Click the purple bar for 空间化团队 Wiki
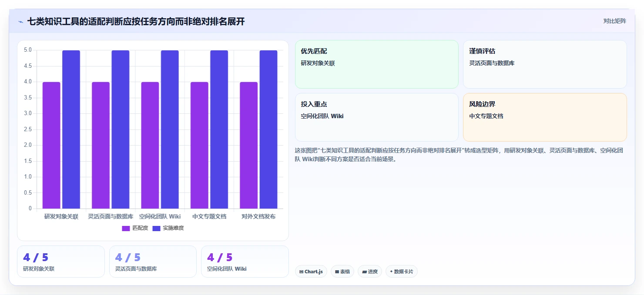This screenshot has width=644, height=295. pyautogui.click(x=150, y=145)
